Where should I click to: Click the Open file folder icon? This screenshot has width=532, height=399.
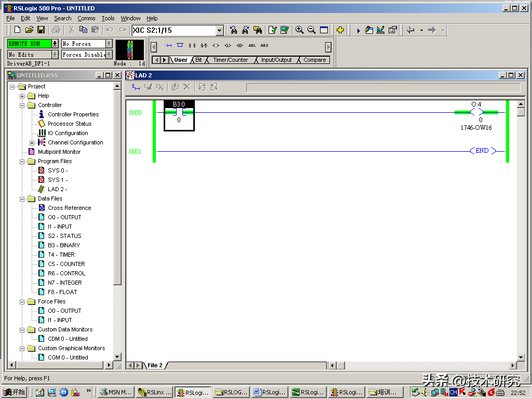point(29,30)
